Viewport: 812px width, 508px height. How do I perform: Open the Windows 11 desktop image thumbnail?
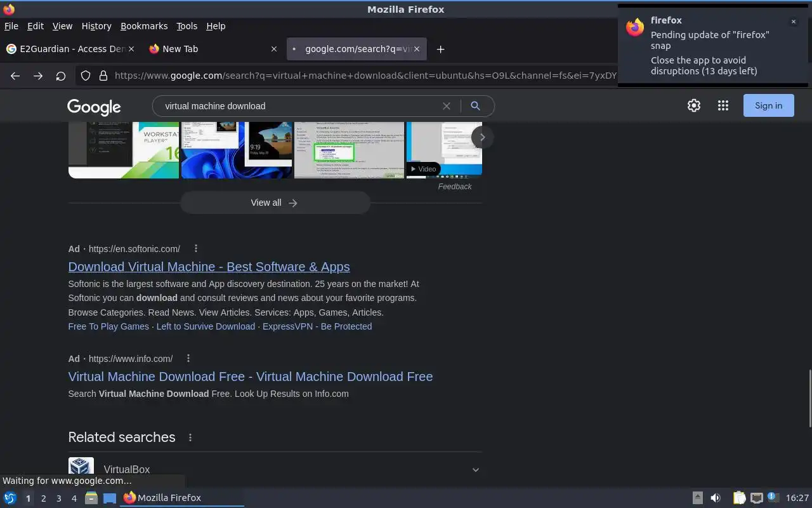pos(237,150)
